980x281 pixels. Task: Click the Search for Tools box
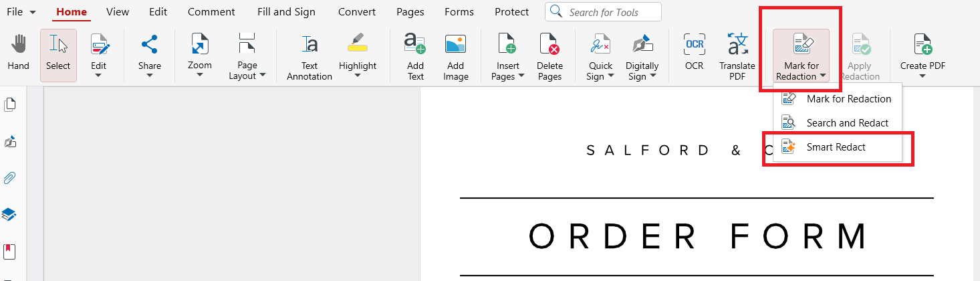[603, 12]
